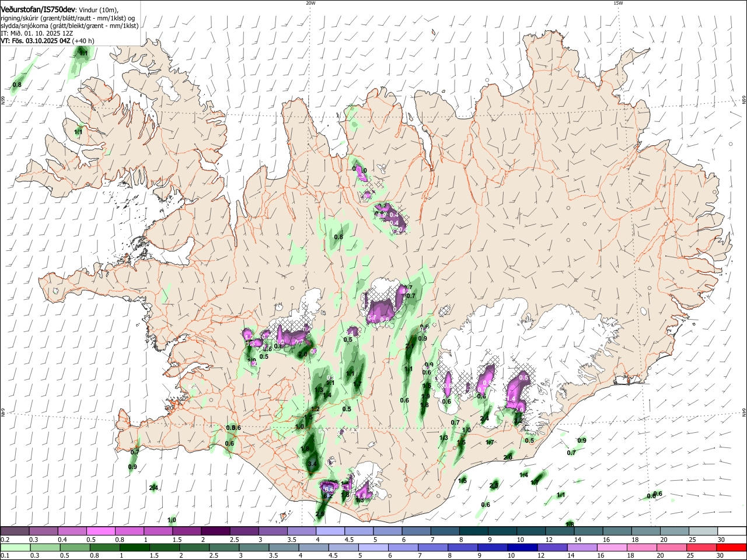Pick the upper-scale dark teal swatch between 8 and 9
Viewport: 747px width, 560px height.
click(473, 531)
